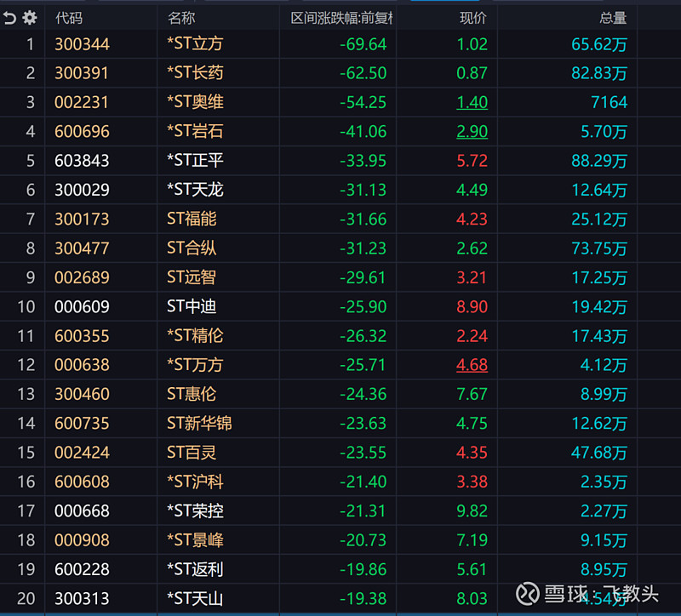Sort by the 总量 column header

(613, 17)
